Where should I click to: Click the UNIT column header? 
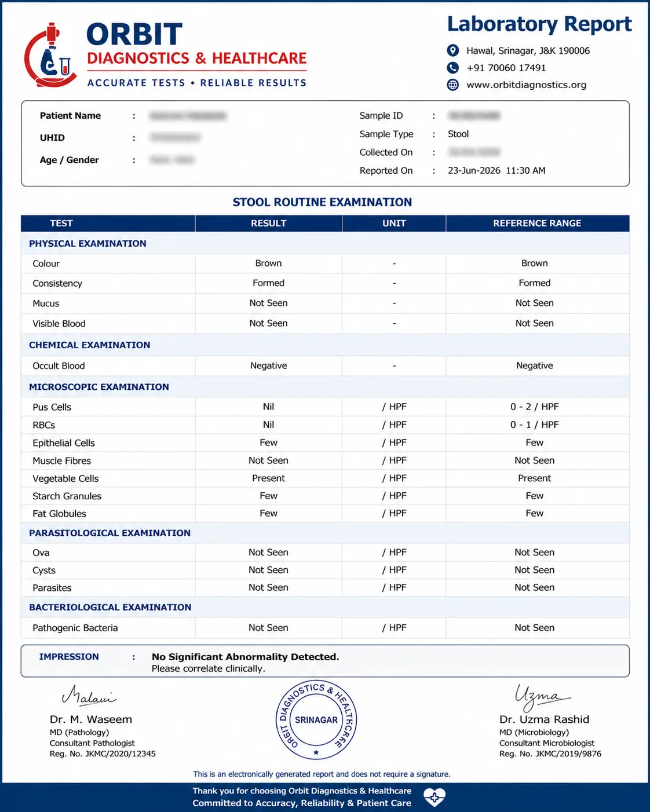(x=394, y=223)
